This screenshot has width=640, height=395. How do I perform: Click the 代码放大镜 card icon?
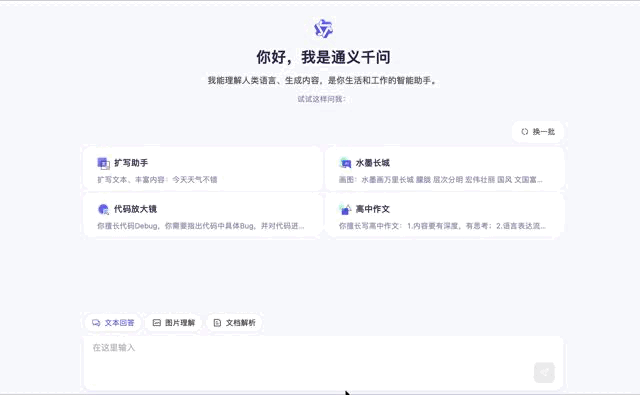point(104,209)
